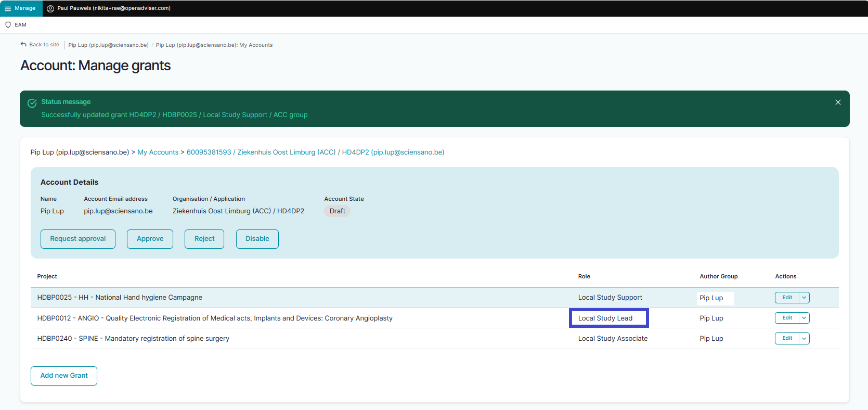Dismiss the status message with X
Viewport: 868px width, 410px height.
pyautogui.click(x=838, y=102)
